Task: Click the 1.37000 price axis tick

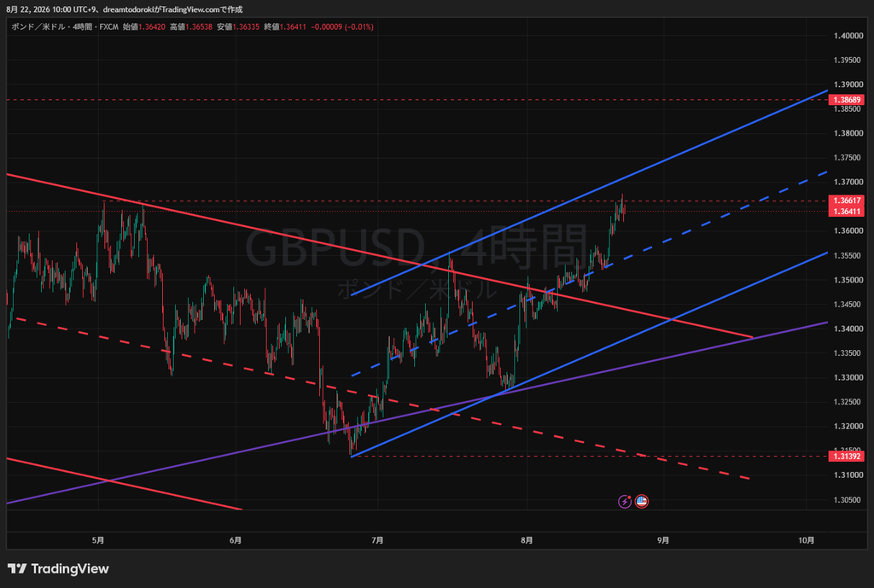Action: 848,183
